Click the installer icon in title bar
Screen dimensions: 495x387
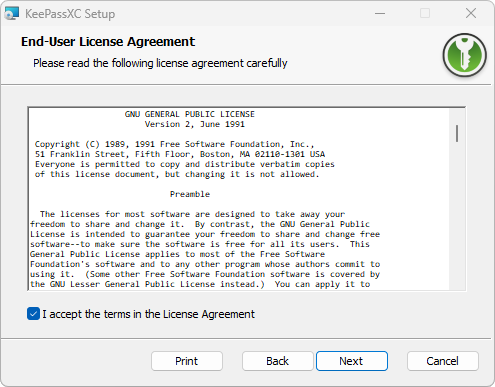click(12, 14)
